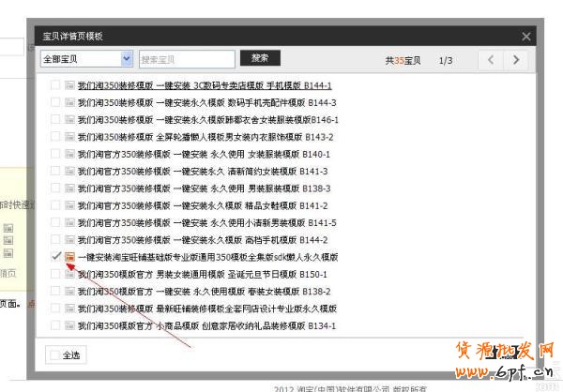Open the 全部宝贝 category dropdown
Image resolution: width=563 pixels, height=392 pixels.
[x=86, y=59]
